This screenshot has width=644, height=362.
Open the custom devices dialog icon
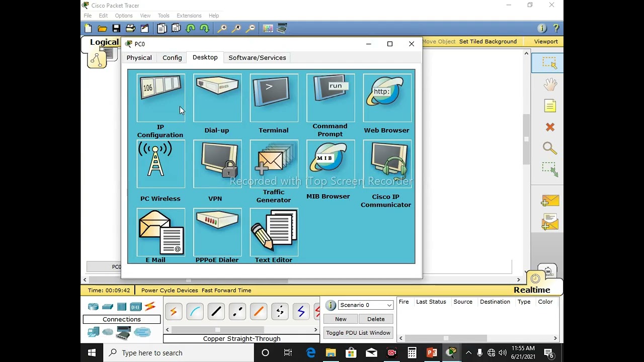(282, 29)
